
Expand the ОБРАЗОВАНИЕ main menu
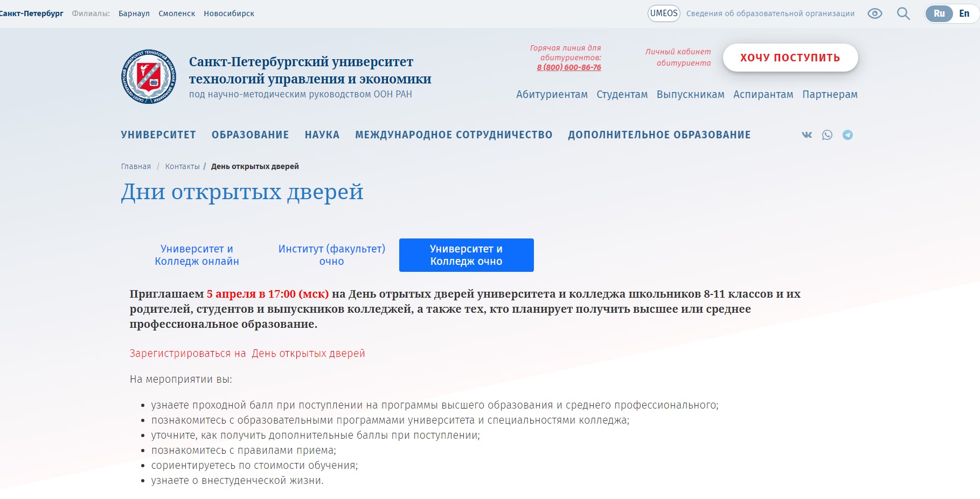(250, 135)
